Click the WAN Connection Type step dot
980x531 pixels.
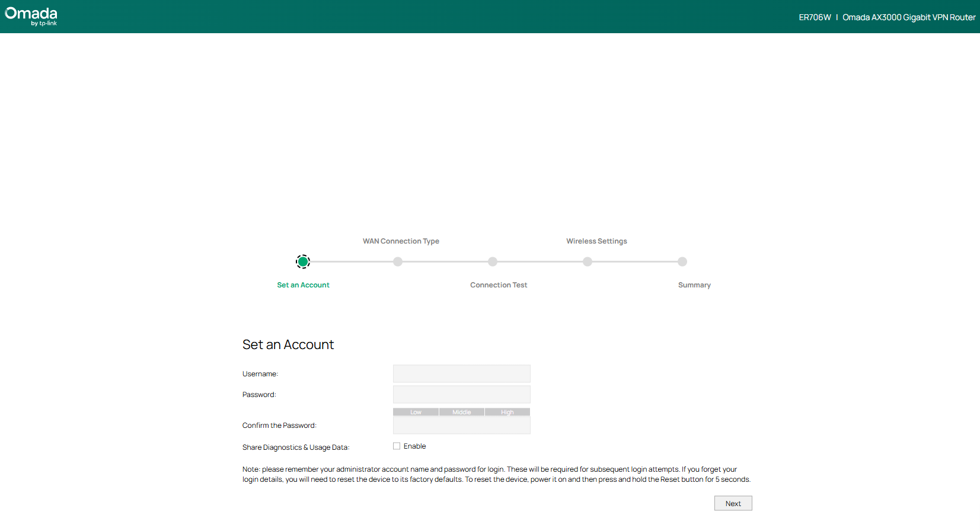click(x=398, y=261)
